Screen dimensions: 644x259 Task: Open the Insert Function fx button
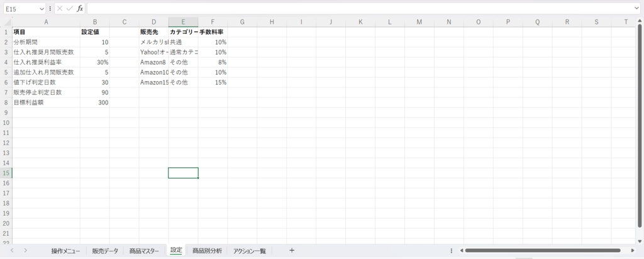[80, 9]
